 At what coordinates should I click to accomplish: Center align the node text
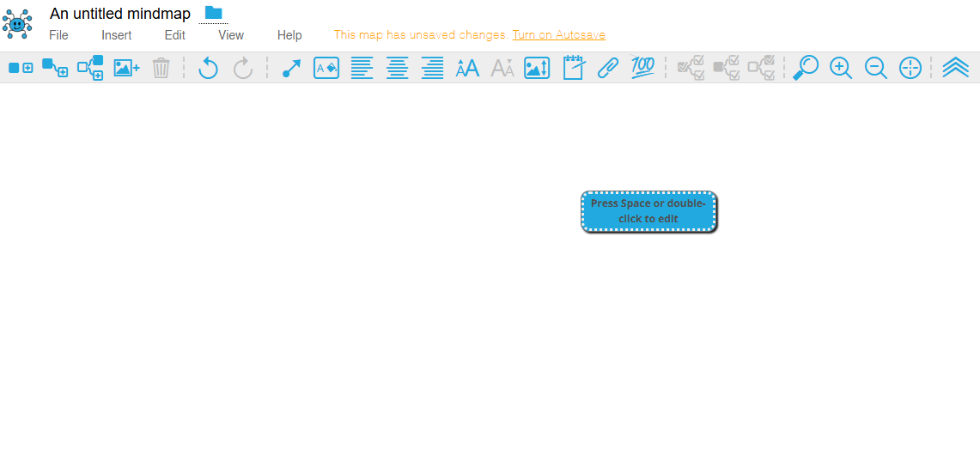[x=397, y=68]
